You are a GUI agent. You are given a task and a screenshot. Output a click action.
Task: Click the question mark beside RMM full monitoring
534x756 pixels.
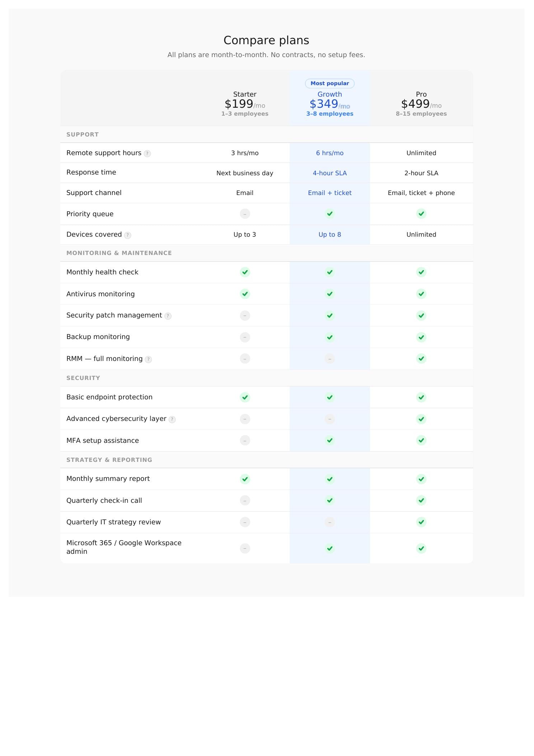pyautogui.click(x=148, y=360)
